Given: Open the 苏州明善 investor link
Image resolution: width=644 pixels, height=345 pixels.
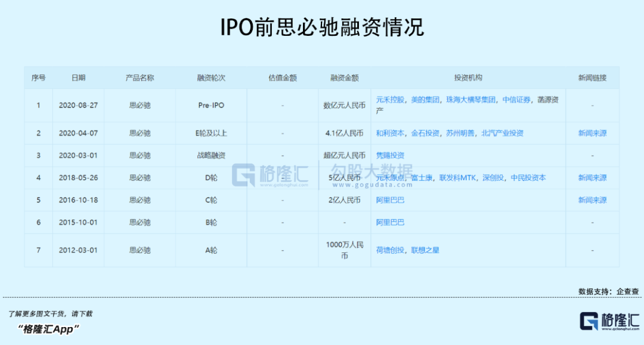Looking at the screenshot, I should (x=460, y=133).
